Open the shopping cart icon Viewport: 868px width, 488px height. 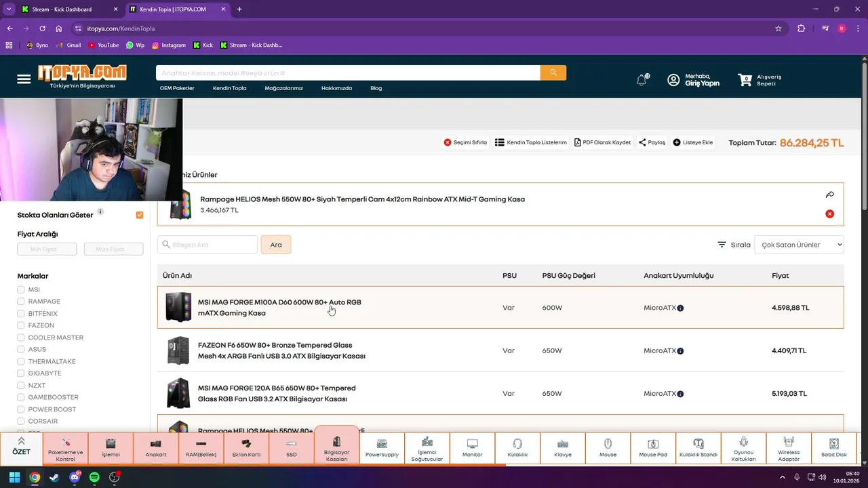(745, 80)
